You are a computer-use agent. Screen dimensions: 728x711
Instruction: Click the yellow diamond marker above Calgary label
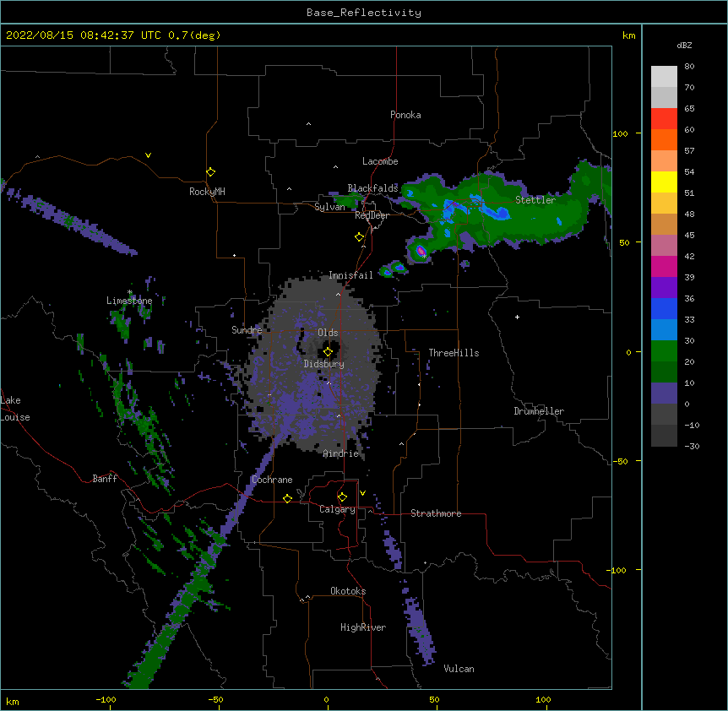[x=342, y=497]
